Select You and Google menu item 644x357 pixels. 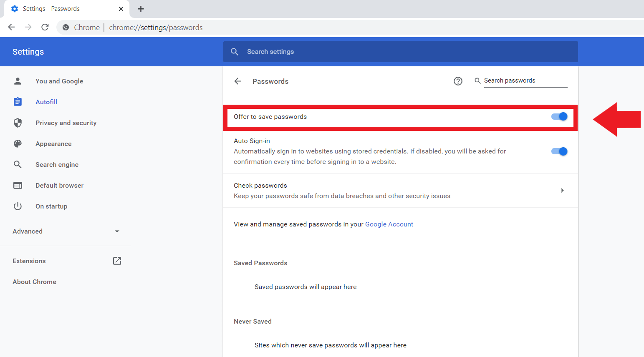[59, 81]
